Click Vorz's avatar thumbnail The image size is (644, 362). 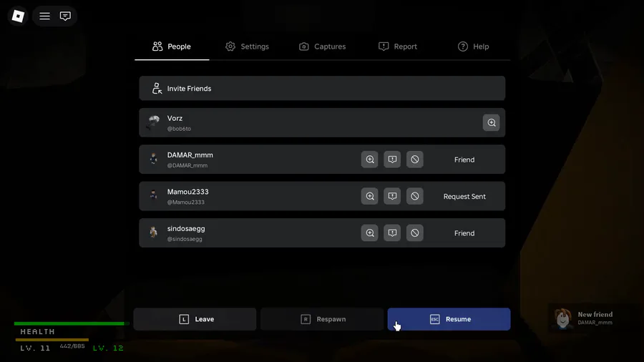tap(154, 122)
